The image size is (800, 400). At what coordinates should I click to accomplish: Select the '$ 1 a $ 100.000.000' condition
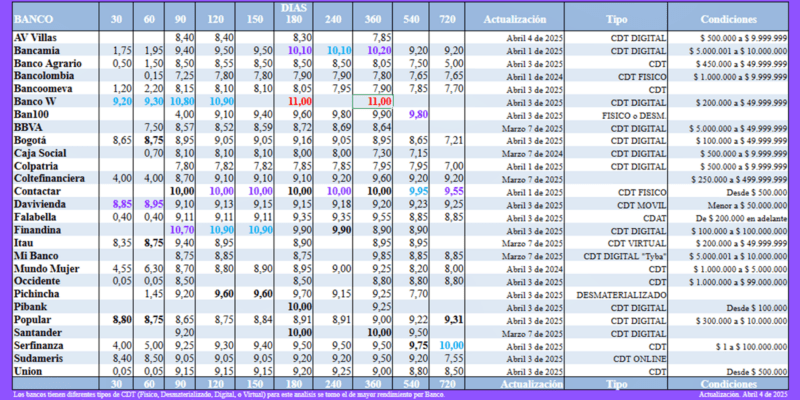tap(751, 346)
